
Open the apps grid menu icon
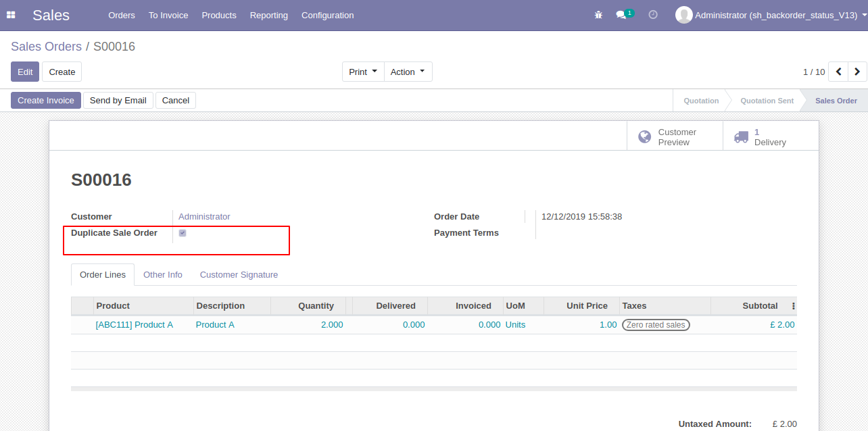[x=11, y=15]
